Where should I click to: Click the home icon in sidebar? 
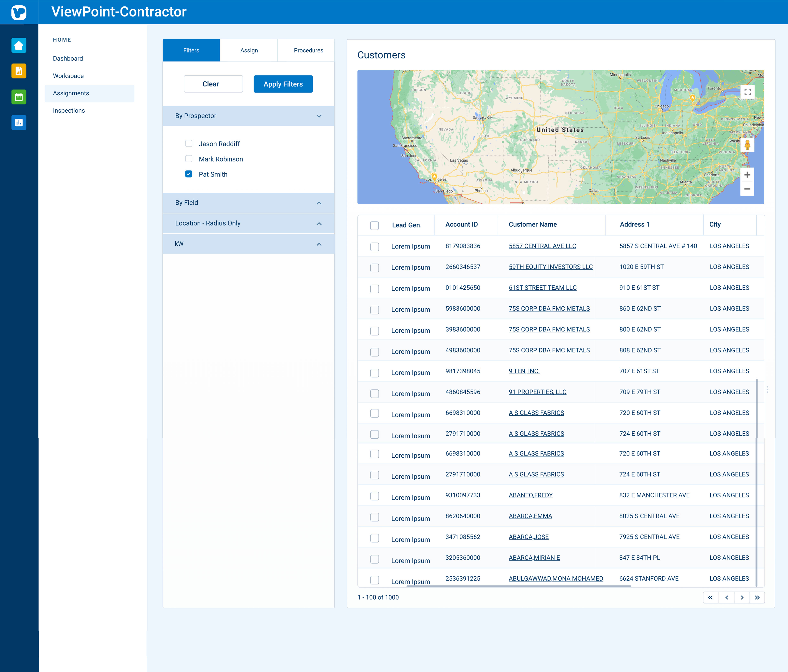(x=19, y=45)
